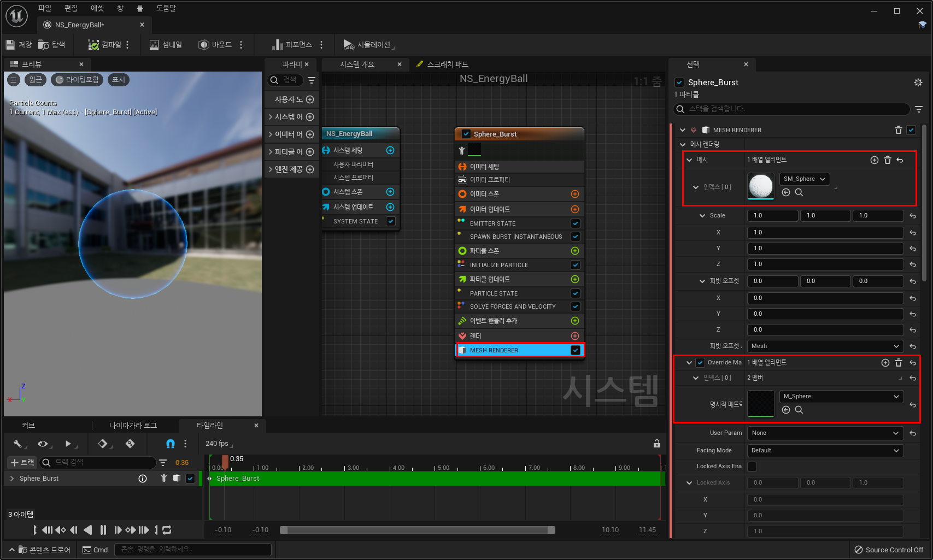Click the 라이팅포함 lit mode button
Image resolution: width=933 pixels, height=560 pixels.
78,80
